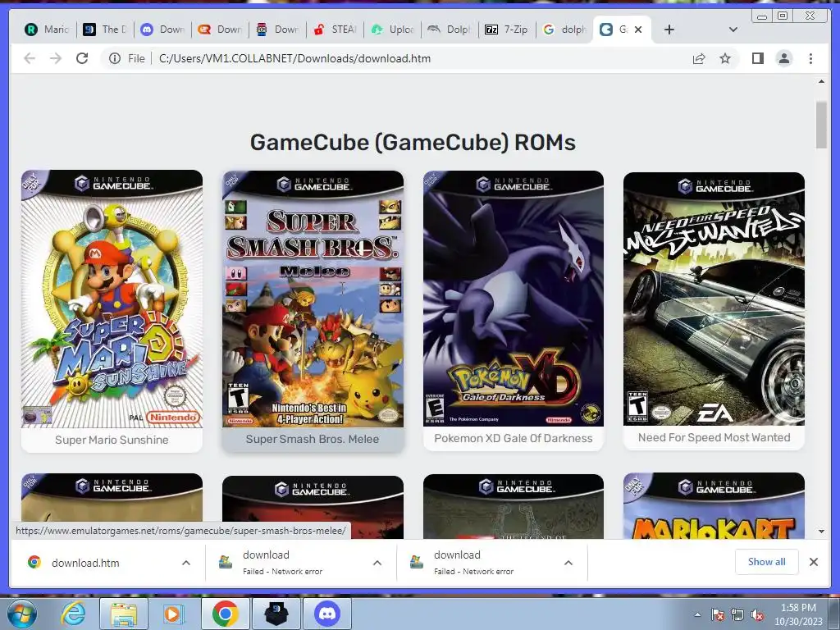This screenshot has height=630, width=840.
Task: Click the Super Smash Bros. Melee title
Action: coord(313,439)
